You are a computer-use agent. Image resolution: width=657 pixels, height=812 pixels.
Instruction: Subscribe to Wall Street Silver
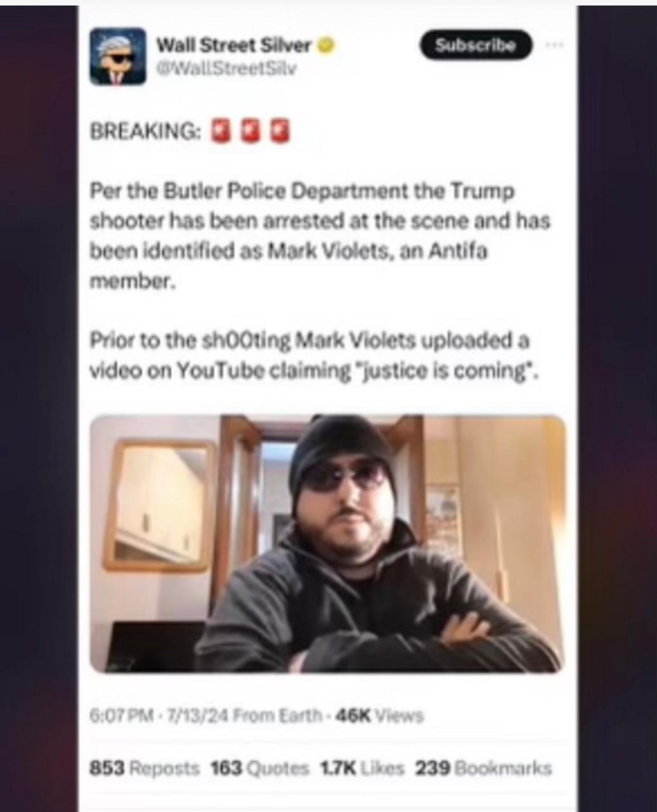click(x=476, y=45)
